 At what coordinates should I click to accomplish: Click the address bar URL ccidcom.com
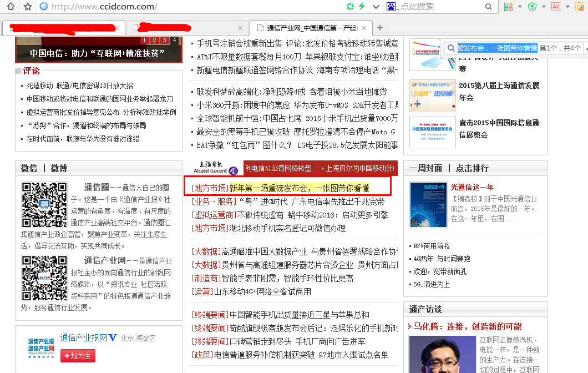(x=104, y=6)
